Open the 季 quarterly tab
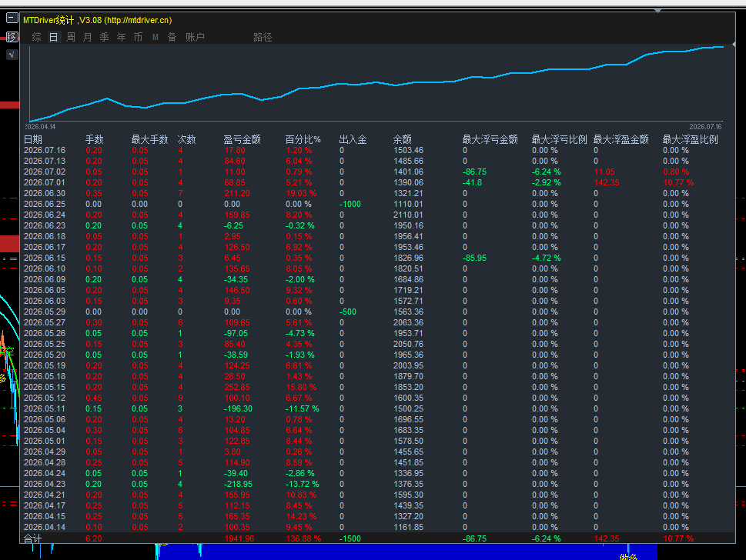The width and height of the screenshot is (746, 560). [x=105, y=37]
